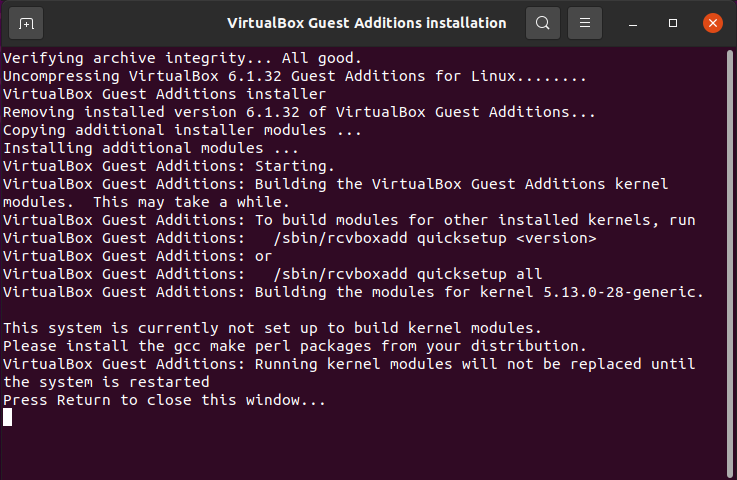737x480 pixels.
Task: Click the text '/sbin/rcvboxadd quicksetup all'
Action: [408, 274]
